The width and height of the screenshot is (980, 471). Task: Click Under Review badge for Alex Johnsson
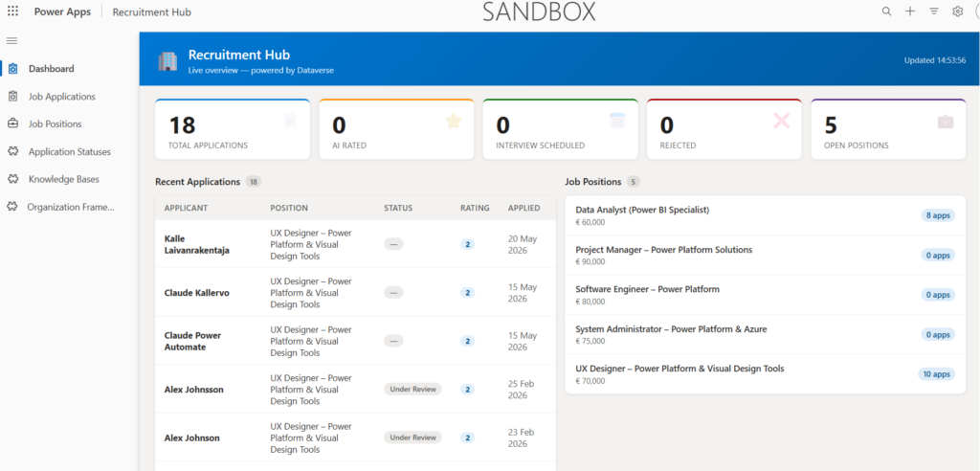pos(412,389)
